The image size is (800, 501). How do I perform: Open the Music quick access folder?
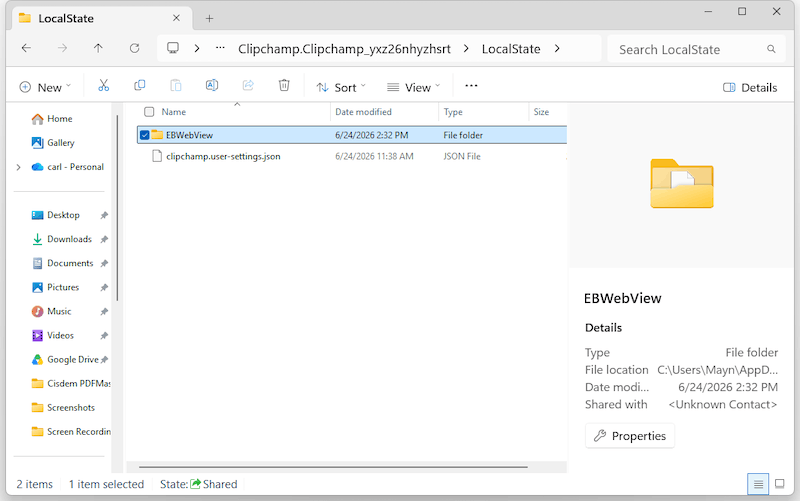(52, 311)
